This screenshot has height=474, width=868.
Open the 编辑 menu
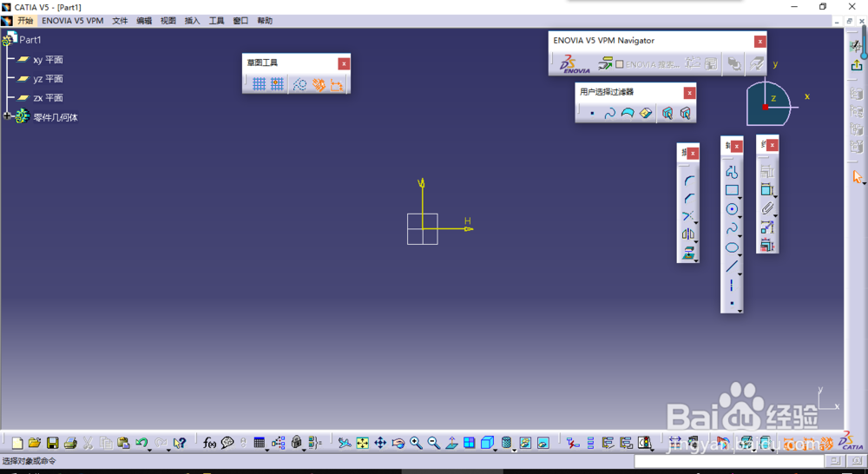point(144,21)
